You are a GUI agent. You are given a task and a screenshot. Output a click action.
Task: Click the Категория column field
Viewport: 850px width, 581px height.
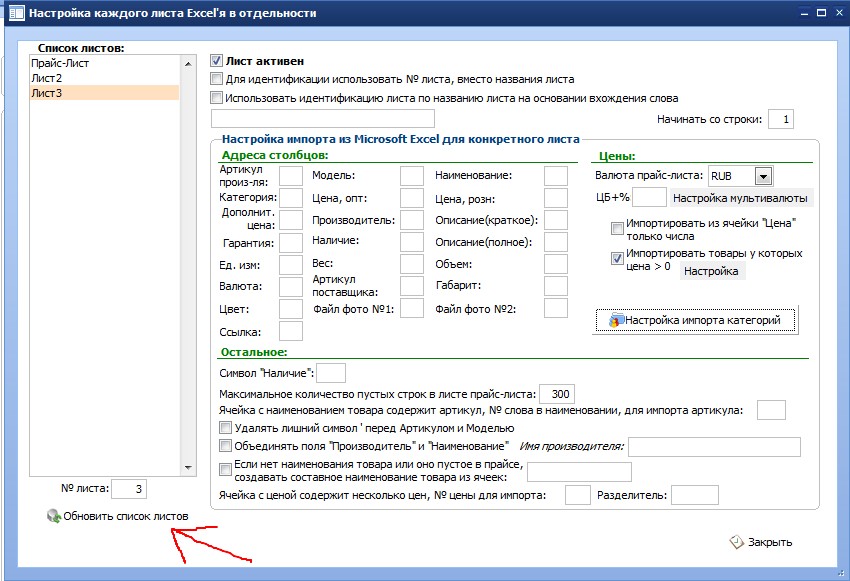[291, 198]
